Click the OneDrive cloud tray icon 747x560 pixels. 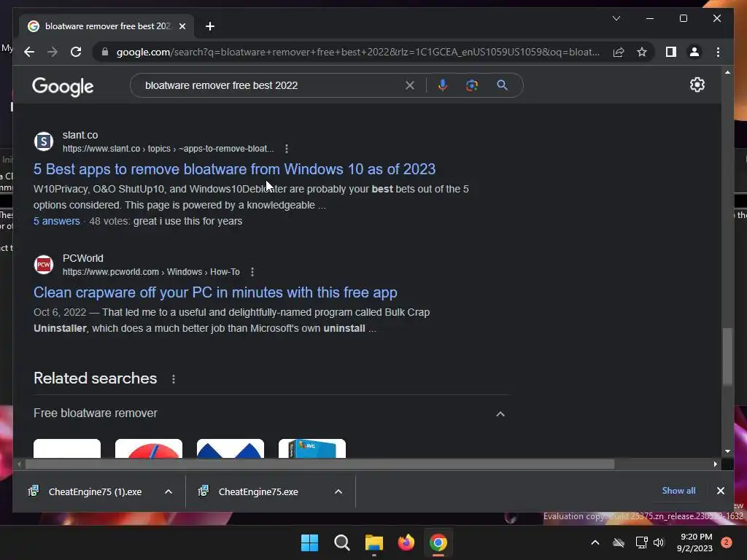[619, 542]
